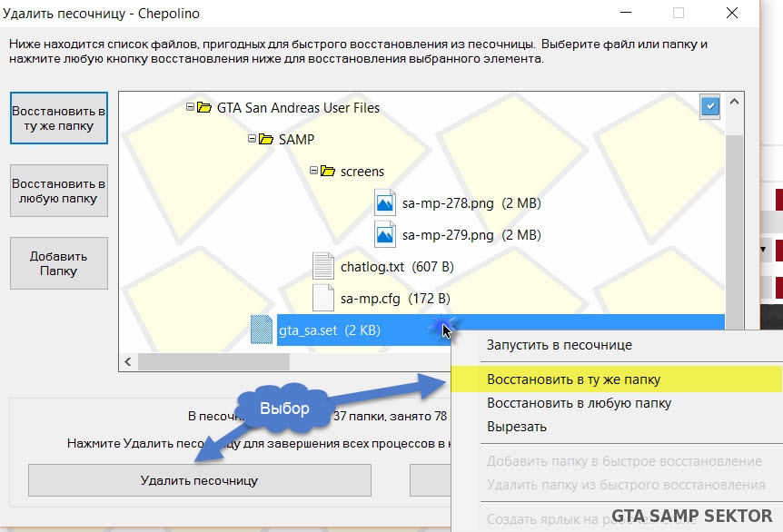Click the gta_sa.set file icon
Viewport: 783px width, 532px height.
(262, 330)
